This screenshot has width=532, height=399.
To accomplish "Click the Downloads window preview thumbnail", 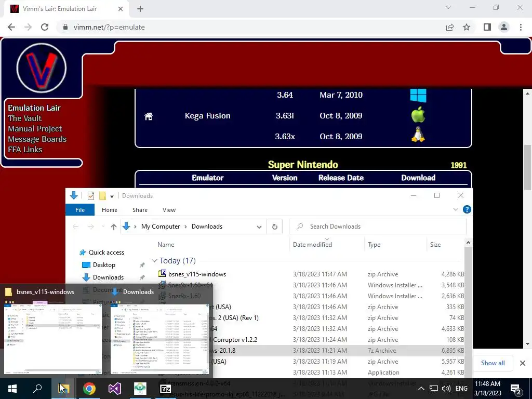I will click(159, 338).
